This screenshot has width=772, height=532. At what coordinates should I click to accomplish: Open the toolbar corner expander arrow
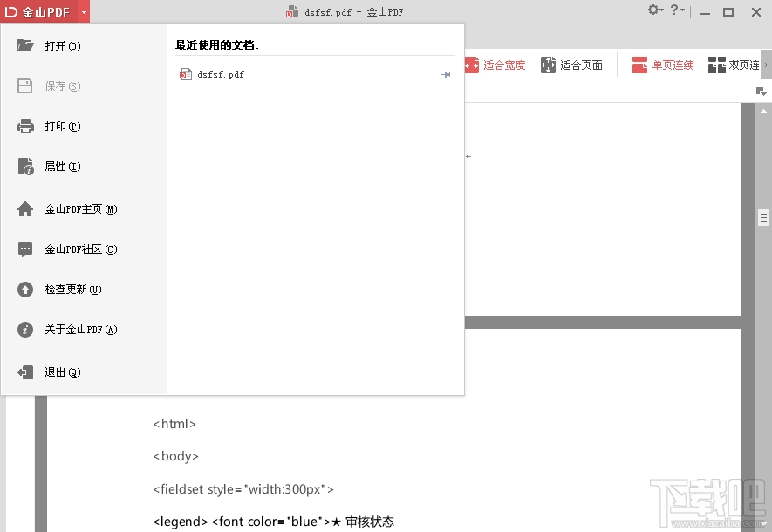click(763, 90)
